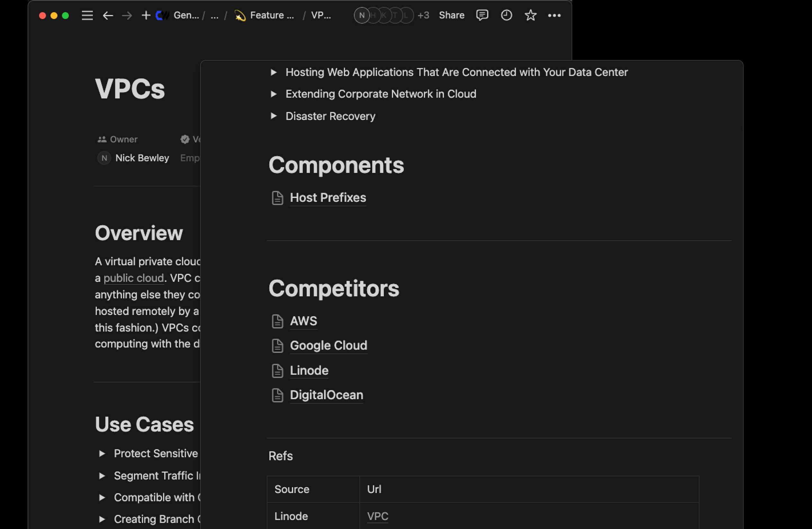Click the VPCs page title
Viewport: 812px width, 529px height.
tap(130, 89)
